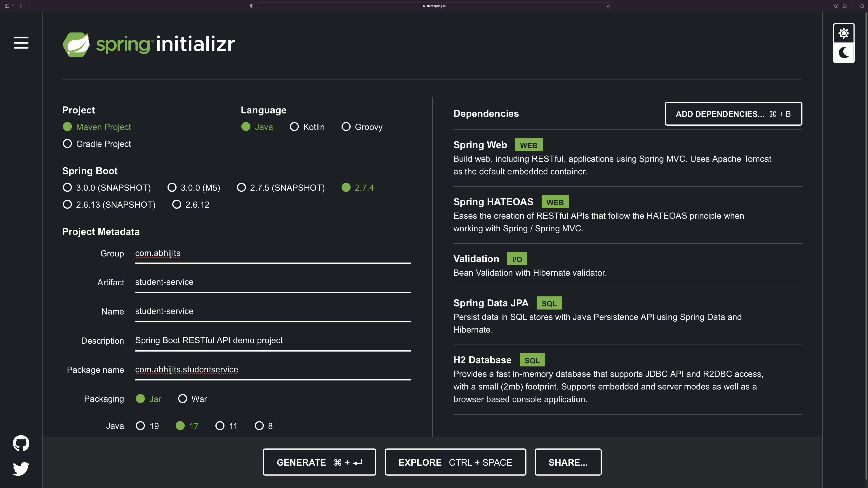Select Gradle Project
The image size is (868, 488).
click(x=97, y=144)
